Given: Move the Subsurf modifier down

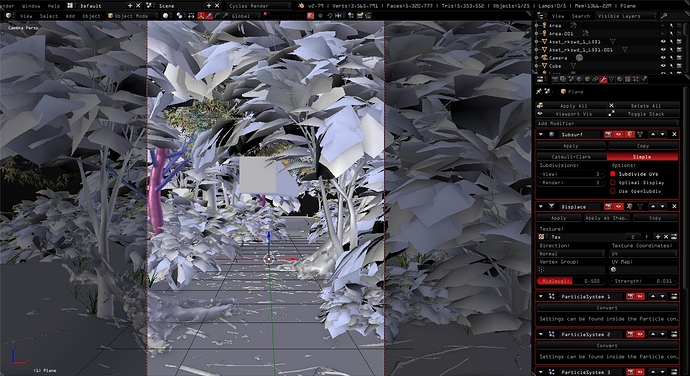Looking at the screenshot, I should (x=662, y=134).
